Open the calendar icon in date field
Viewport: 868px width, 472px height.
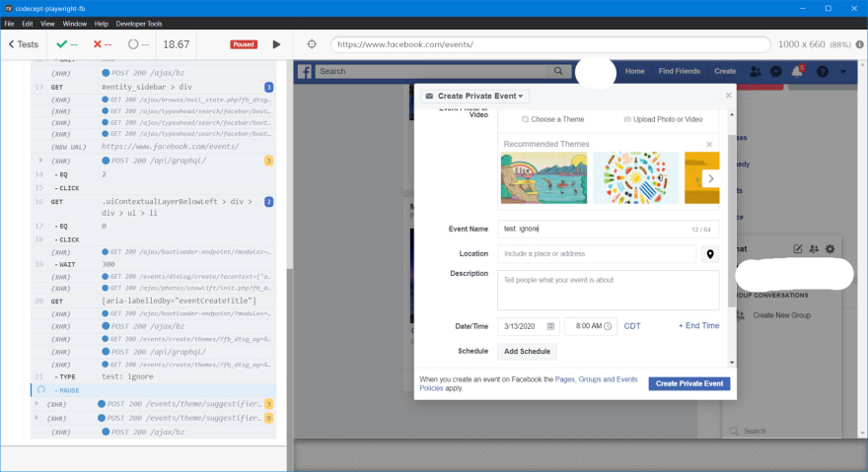click(550, 326)
